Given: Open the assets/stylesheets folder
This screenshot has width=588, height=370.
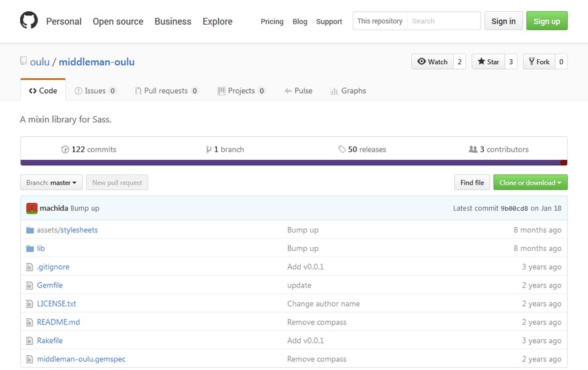Looking at the screenshot, I should click(x=67, y=230).
